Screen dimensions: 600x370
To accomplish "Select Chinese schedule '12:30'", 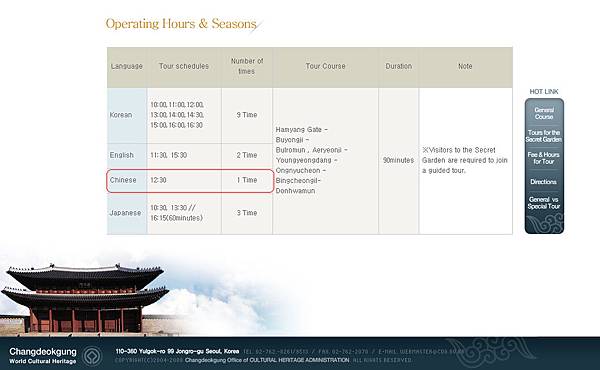I will (158, 180).
